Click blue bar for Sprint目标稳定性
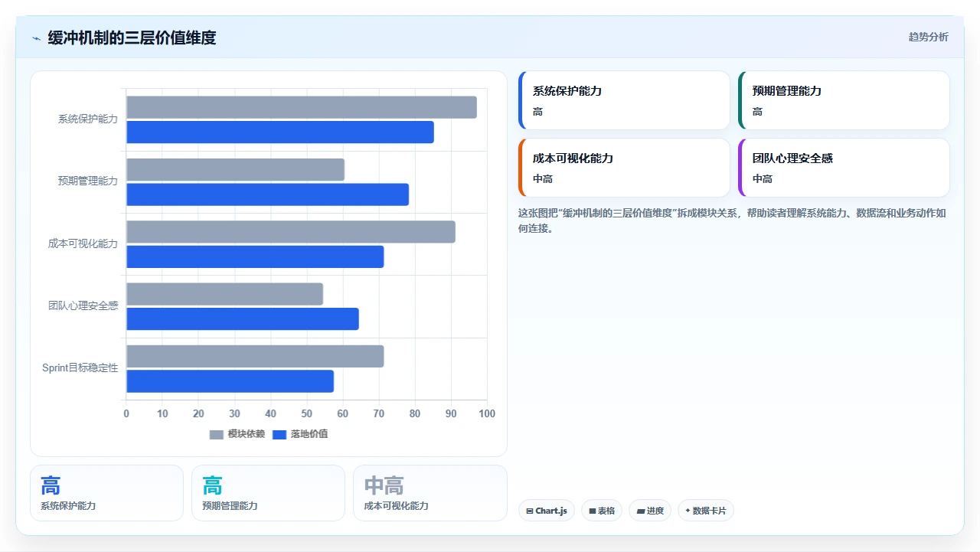The height and width of the screenshot is (552, 980). [230, 381]
